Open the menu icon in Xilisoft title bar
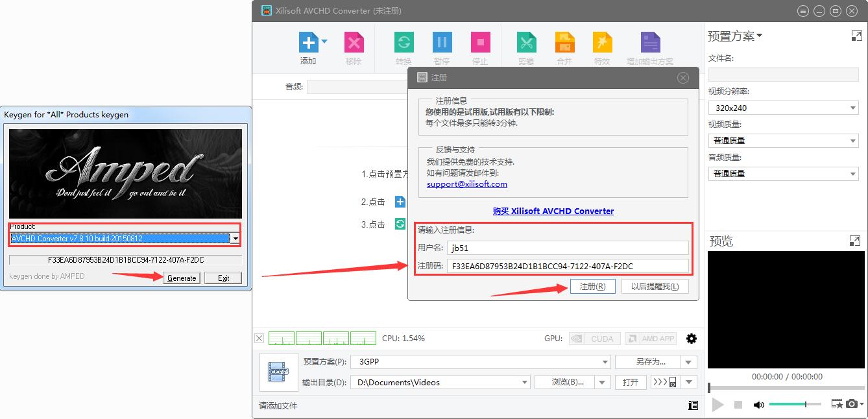Viewport: 868px width, 419px height. (803, 11)
